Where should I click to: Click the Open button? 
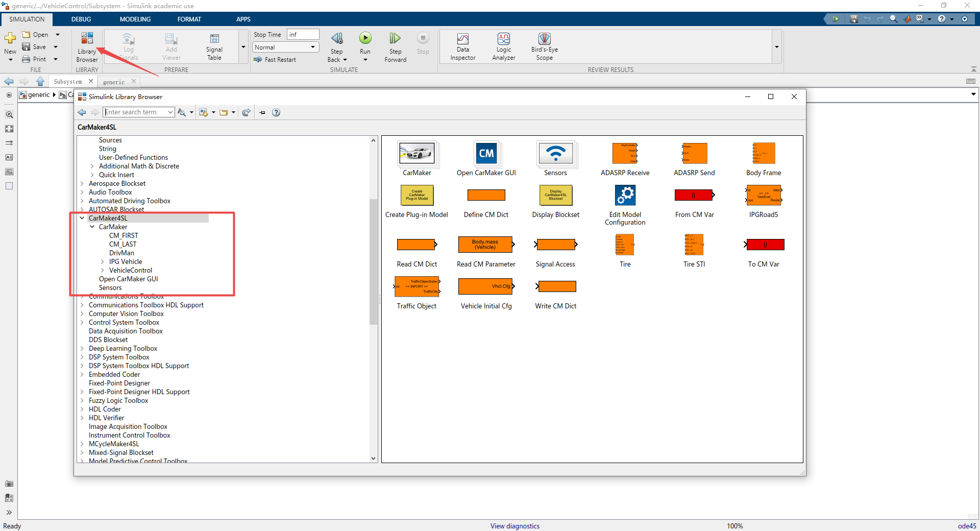coord(35,35)
